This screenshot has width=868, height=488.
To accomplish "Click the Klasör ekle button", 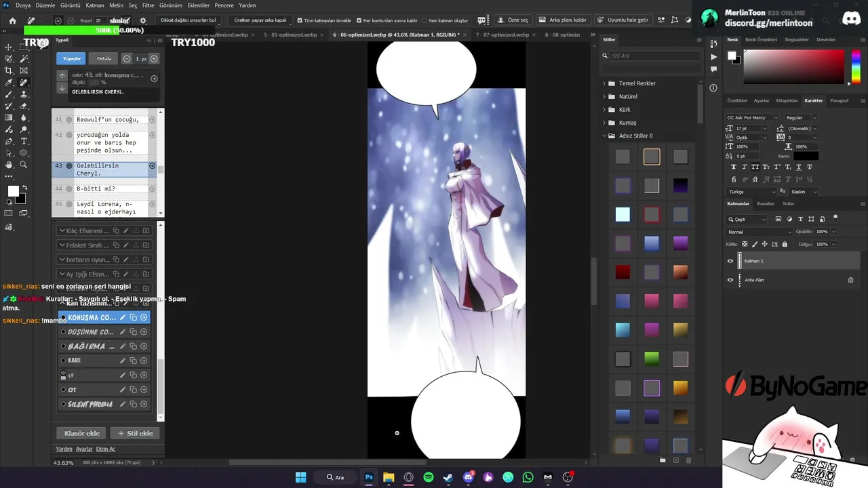I will tap(82, 433).
